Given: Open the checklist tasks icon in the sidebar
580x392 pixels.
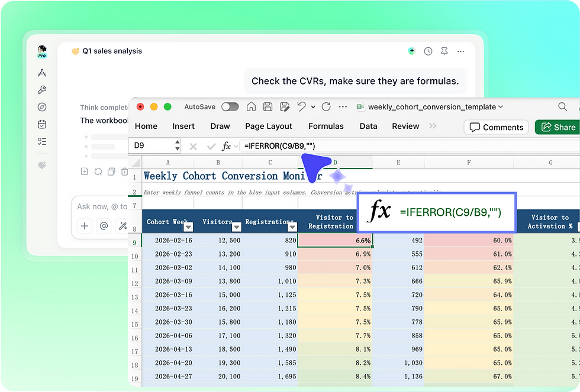Looking at the screenshot, I should coord(42,141).
